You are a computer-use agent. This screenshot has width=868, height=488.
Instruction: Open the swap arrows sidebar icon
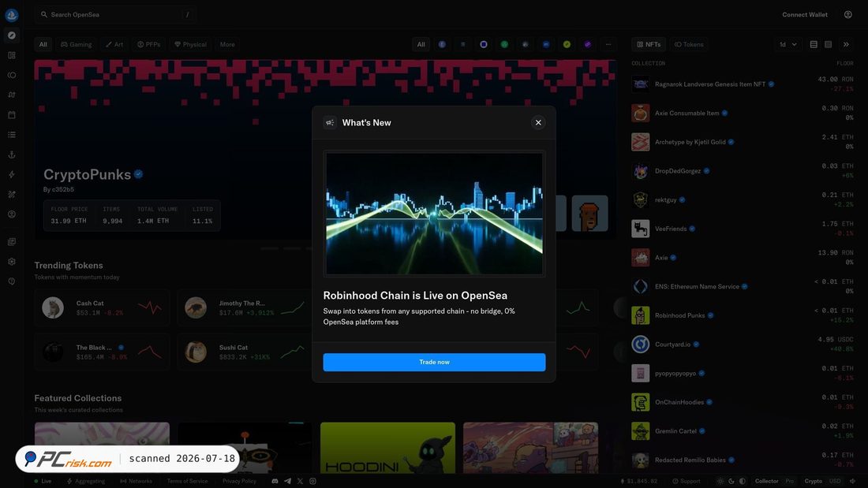12,95
